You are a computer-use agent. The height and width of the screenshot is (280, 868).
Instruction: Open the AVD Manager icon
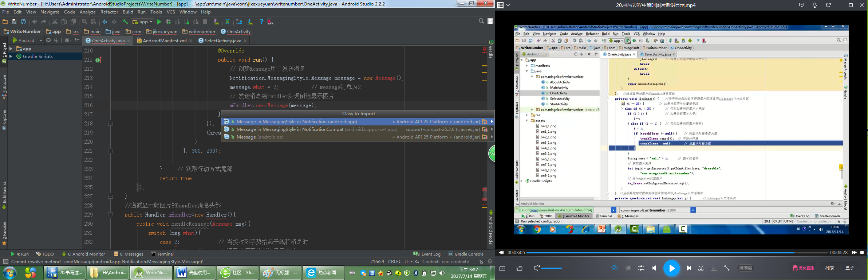216,22
